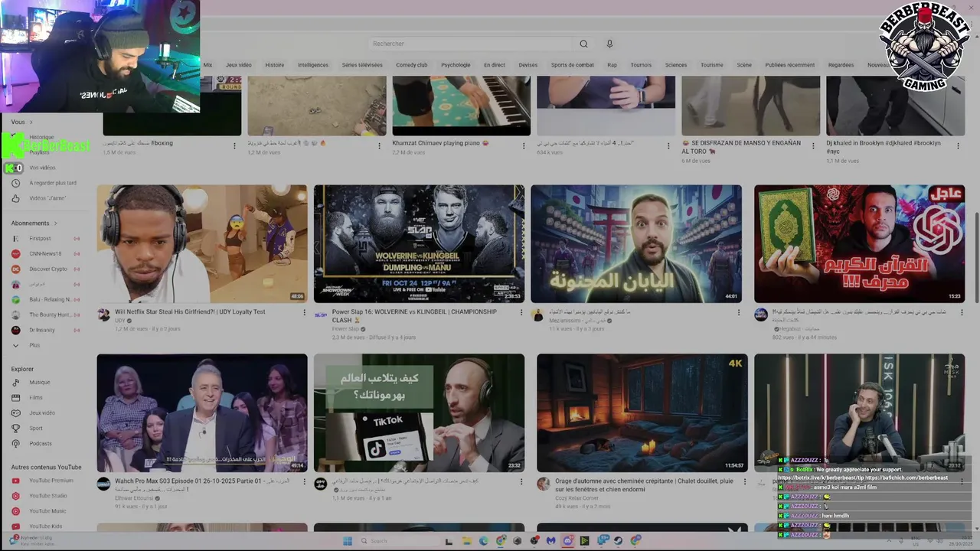This screenshot has height=551, width=980.
Task: Select the Jeux vidéo filter chip
Action: 238,65
